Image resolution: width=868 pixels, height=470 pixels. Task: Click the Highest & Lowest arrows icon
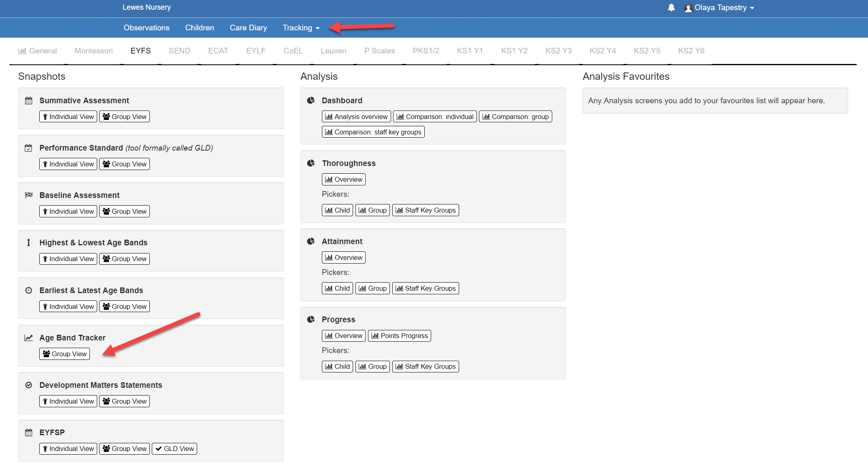[x=29, y=242]
